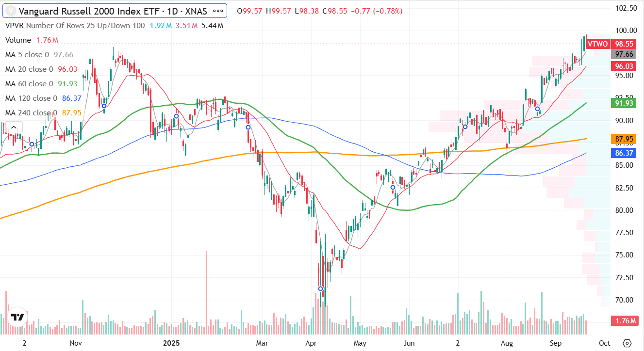Select the MA 240 close 0 legend
The height and width of the screenshot is (351, 644).
tap(31, 112)
